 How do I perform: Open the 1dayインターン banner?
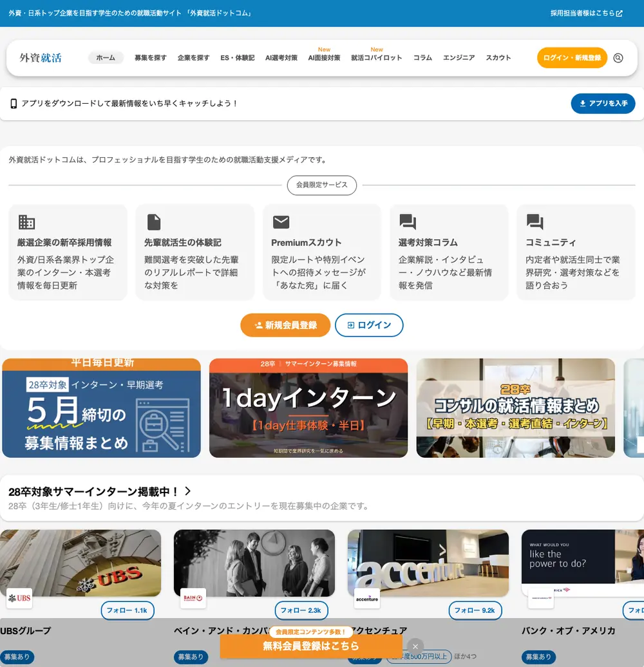[308, 408]
